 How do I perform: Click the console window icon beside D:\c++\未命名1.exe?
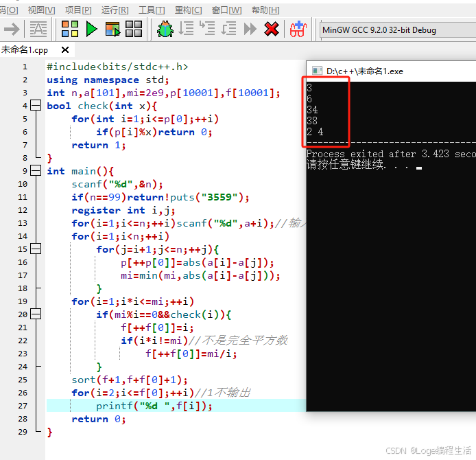(x=317, y=71)
